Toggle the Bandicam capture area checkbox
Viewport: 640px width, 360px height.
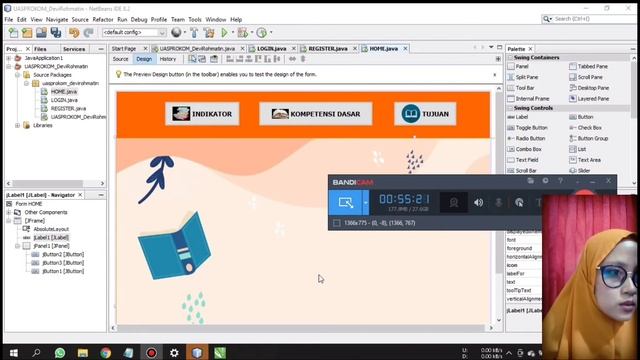pyautogui.click(x=336, y=223)
